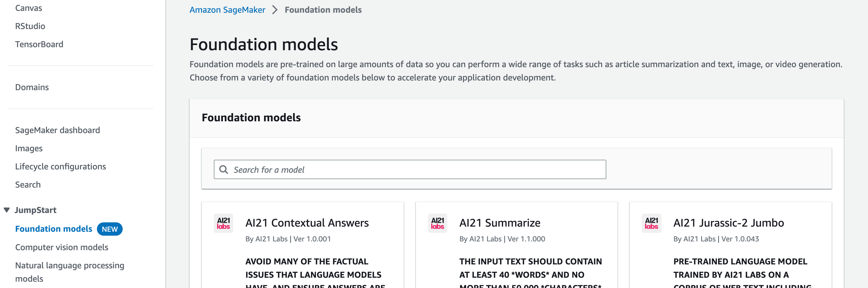
Task: Click the AI21 Labs logo beside Jurassic-2 Jumbo
Action: [x=651, y=223]
